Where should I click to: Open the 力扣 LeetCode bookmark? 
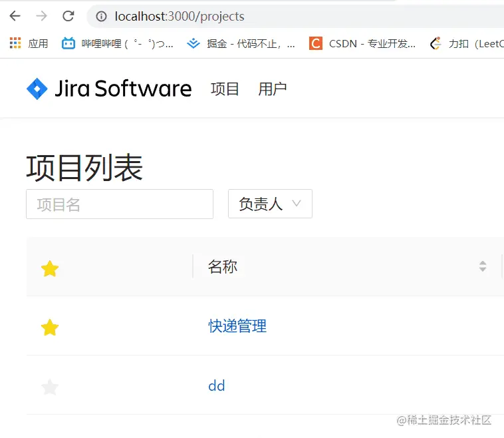click(x=467, y=43)
